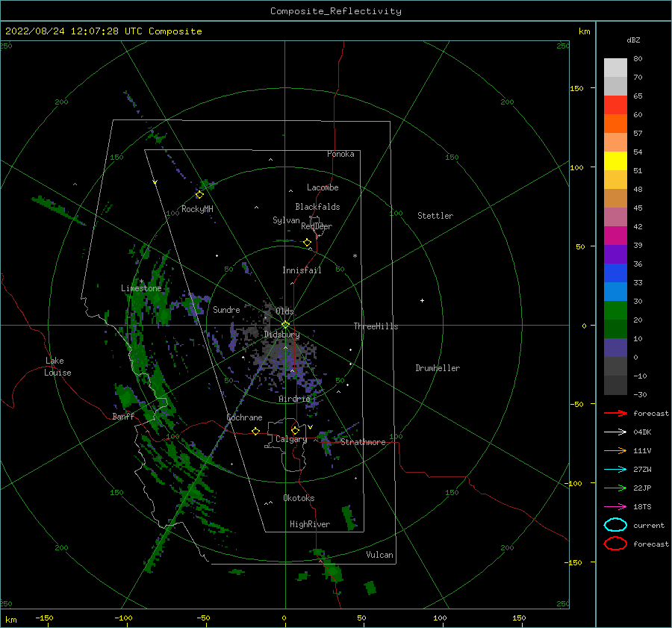
Task: Click the yellow diamond marker near RedDeer
Action: (307, 243)
